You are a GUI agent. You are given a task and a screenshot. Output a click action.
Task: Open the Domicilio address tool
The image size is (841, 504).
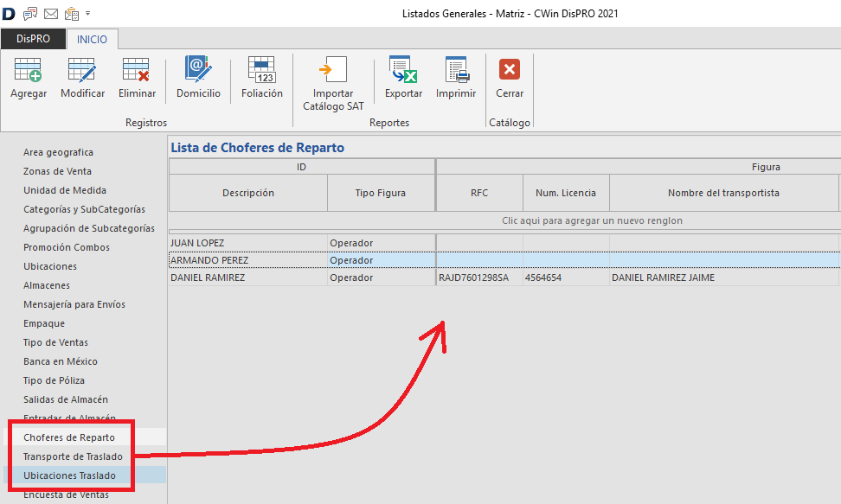point(198,71)
